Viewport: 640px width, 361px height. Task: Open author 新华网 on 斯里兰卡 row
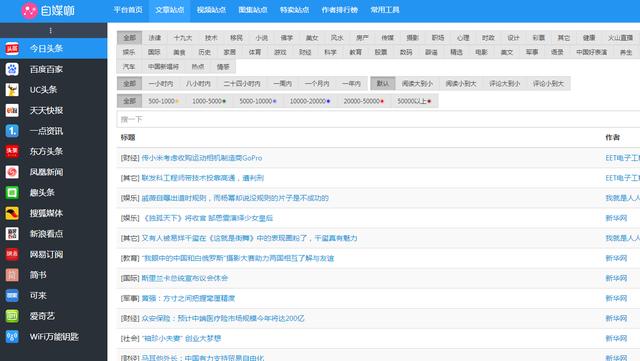[x=616, y=278]
